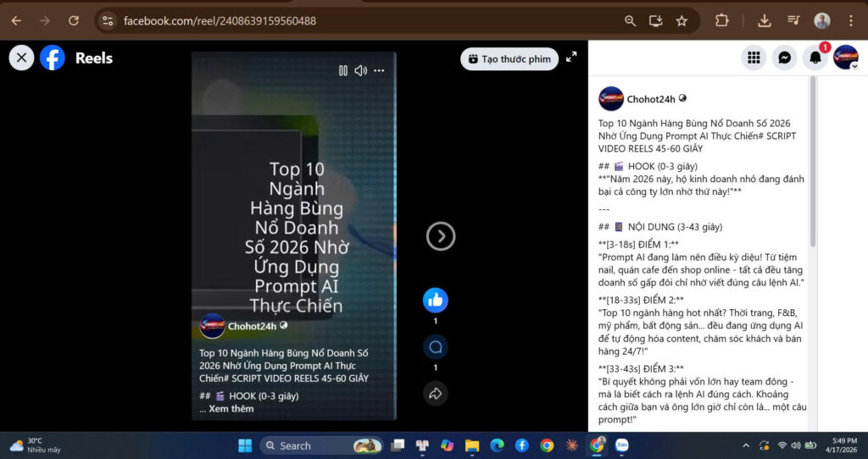Open the media controls icon in Chrome toolbar
This screenshot has height=459, width=868.
793,21
